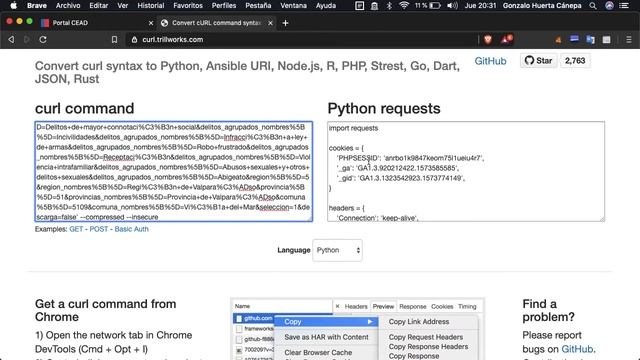The height and width of the screenshot is (360, 640).
Task: Click the GitHub link near the title
Action: point(490,61)
